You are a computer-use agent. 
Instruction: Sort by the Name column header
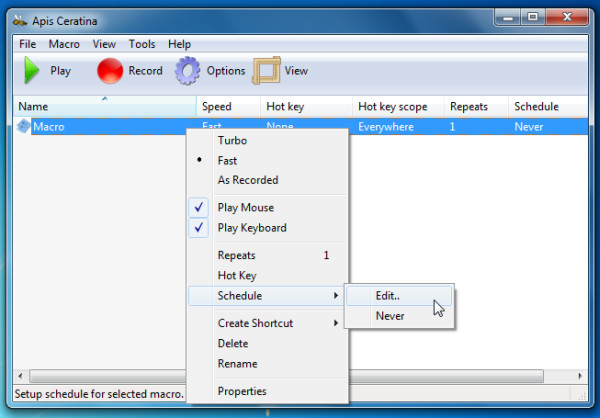click(x=104, y=106)
